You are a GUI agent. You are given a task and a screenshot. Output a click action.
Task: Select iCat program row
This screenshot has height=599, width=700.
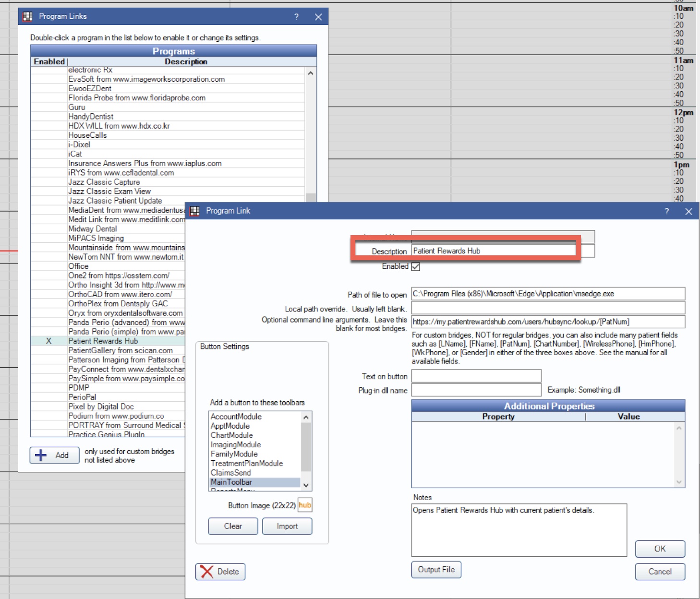(168, 154)
